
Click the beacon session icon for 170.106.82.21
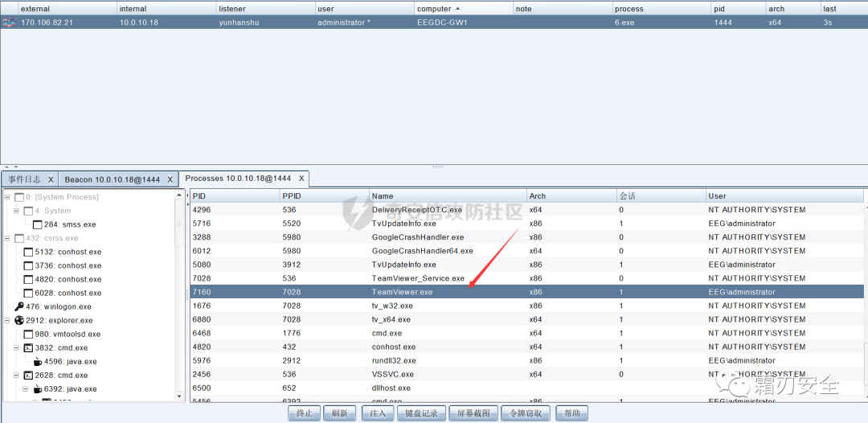point(8,23)
